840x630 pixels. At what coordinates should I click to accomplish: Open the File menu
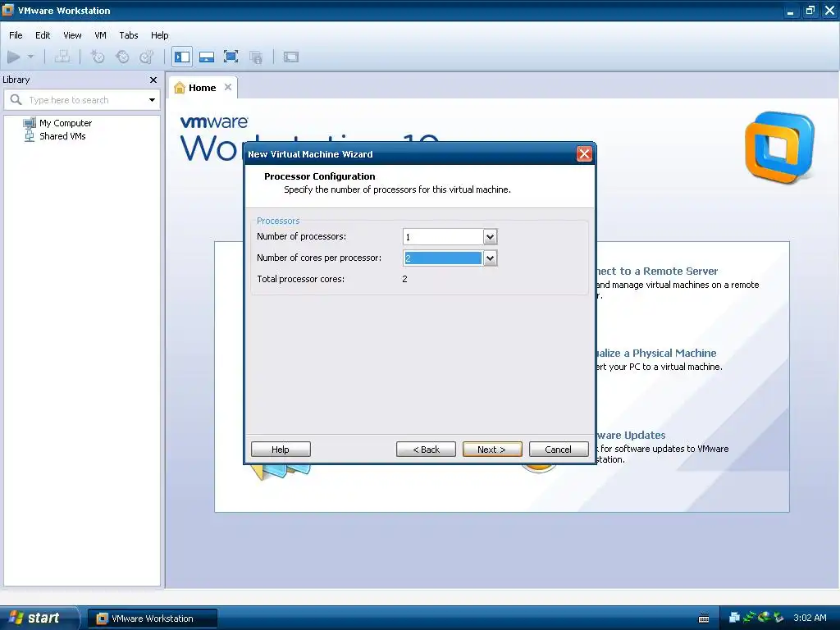click(x=16, y=35)
